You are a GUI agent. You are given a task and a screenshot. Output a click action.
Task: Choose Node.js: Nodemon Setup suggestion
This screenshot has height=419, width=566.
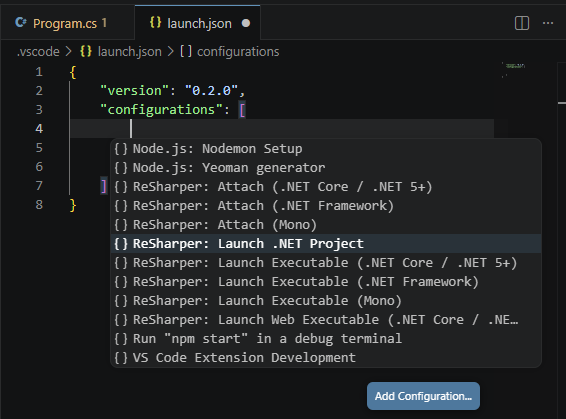[x=326, y=149]
